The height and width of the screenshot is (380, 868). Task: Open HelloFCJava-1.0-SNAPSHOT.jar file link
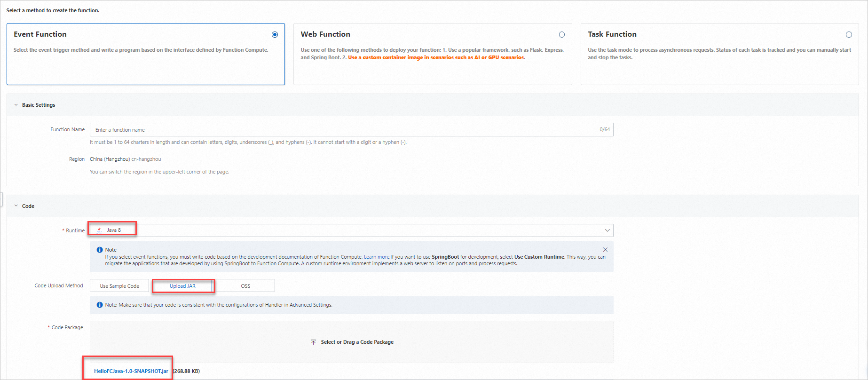tap(131, 371)
